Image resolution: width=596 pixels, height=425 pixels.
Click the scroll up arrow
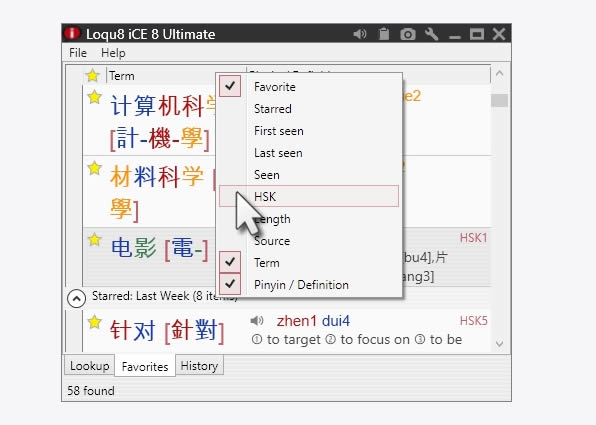pos(499,74)
